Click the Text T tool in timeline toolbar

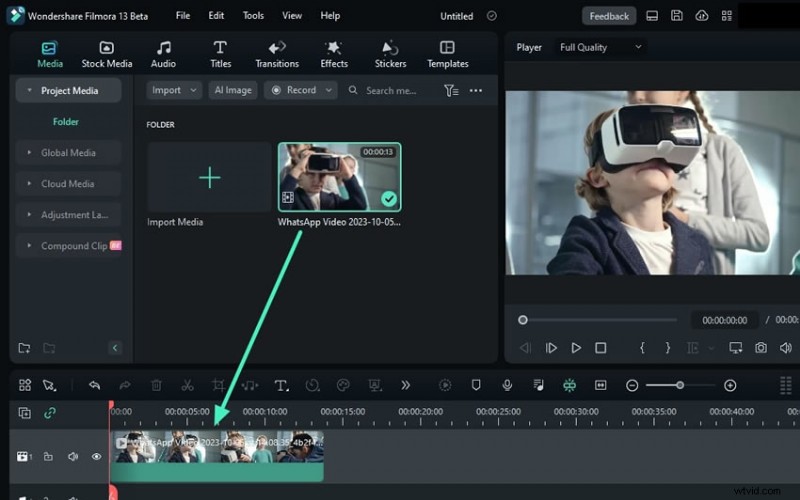pos(281,386)
